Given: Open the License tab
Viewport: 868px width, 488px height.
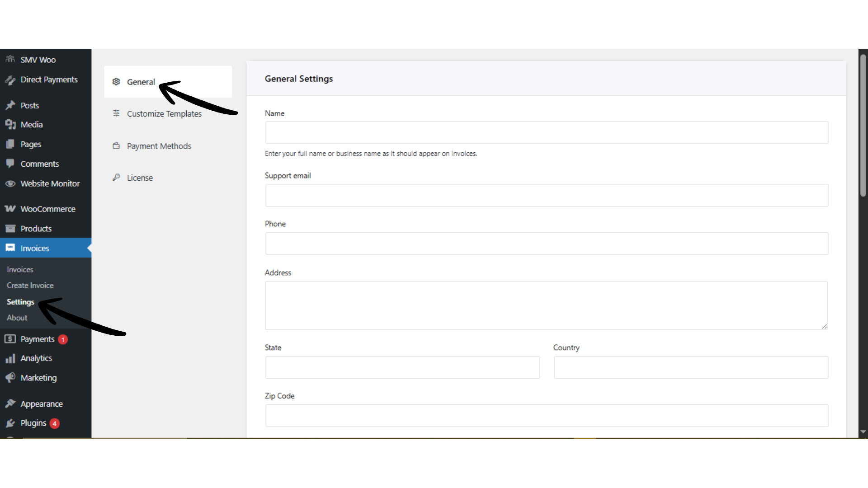Looking at the screenshot, I should (140, 177).
